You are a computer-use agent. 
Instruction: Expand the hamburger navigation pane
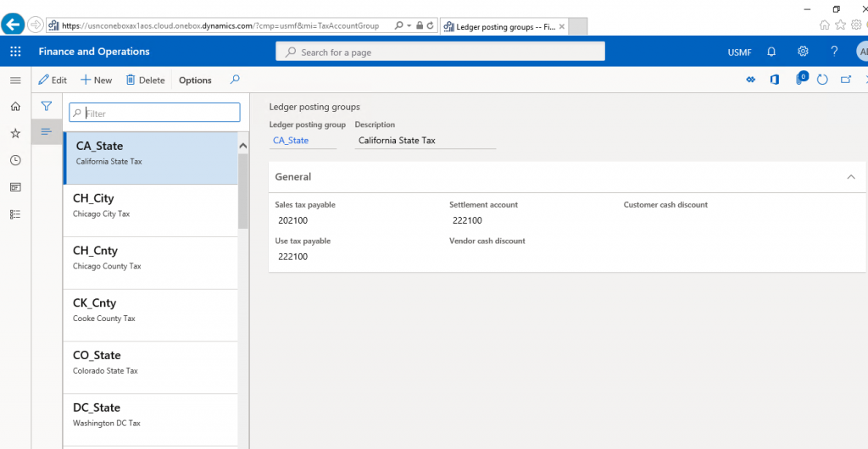pyautogui.click(x=15, y=80)
